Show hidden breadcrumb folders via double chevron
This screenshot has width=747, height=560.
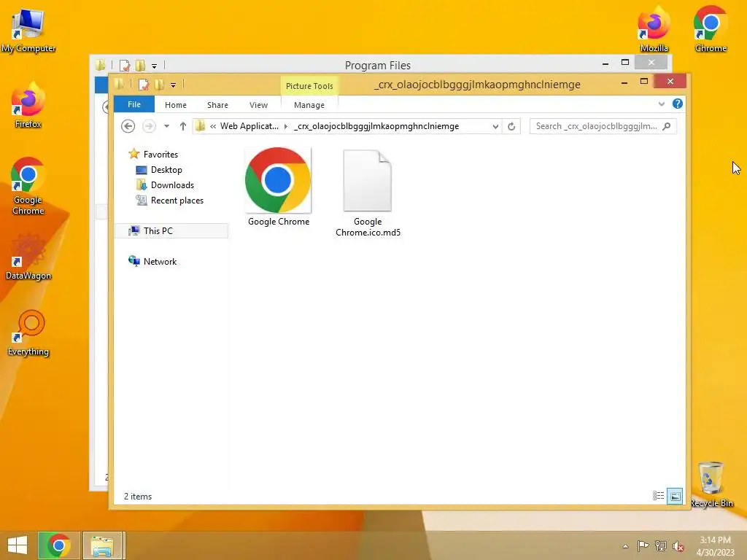(213, 126)
